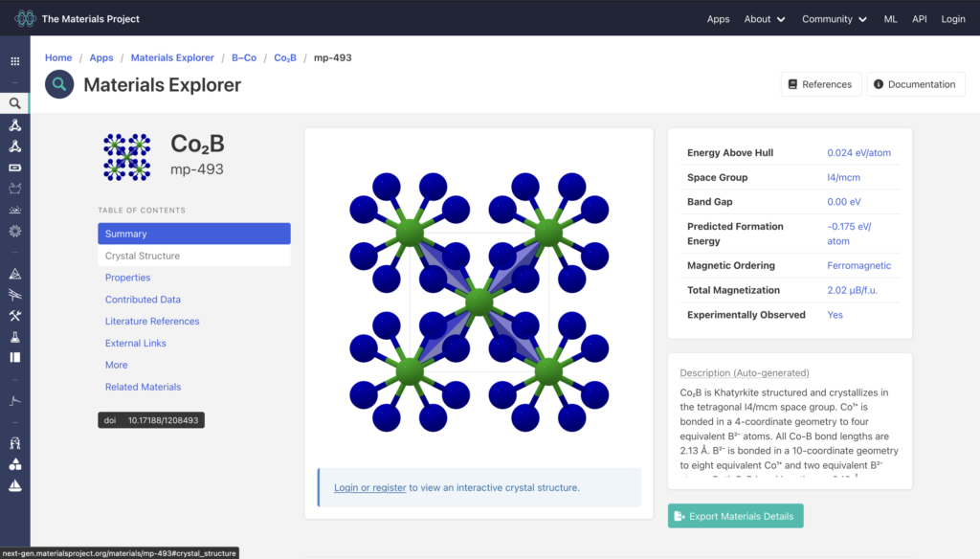Open the apps grid icon in left sidebar
Viewport: 980px width, 559px height.
[x=14, y=61]
